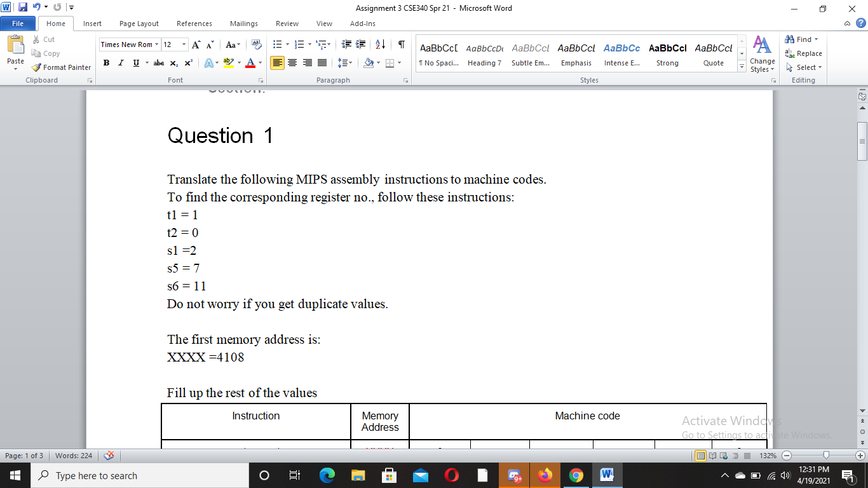Toggle bold formatting
Image resolution: width=868 pixels, height=488 pixels.
coord(105,63)
